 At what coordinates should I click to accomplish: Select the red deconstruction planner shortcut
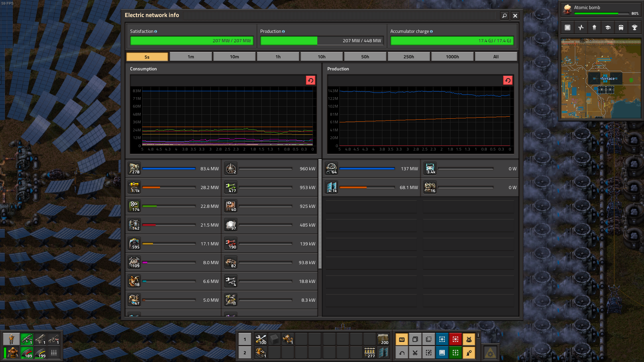coord(455,339)
